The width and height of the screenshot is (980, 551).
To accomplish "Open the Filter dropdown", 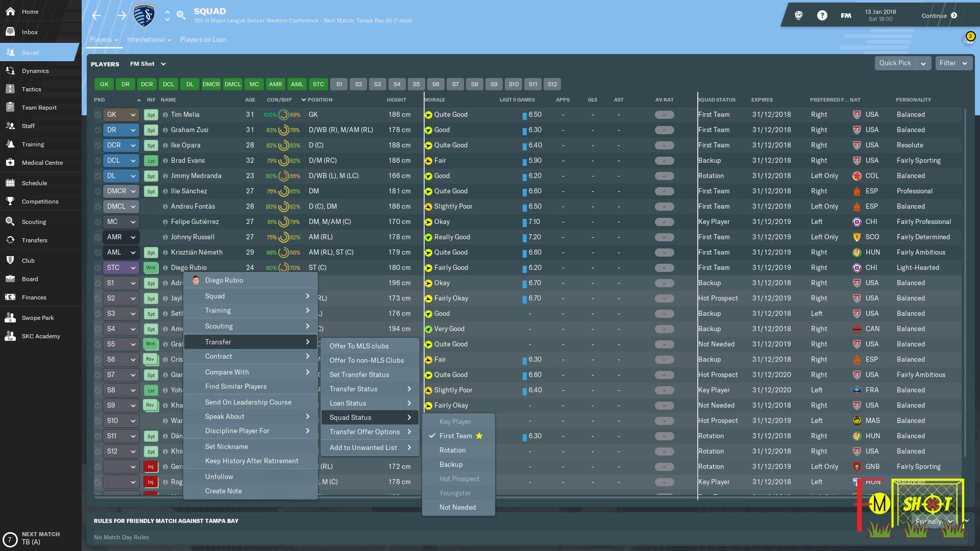I will coord(953,63).
